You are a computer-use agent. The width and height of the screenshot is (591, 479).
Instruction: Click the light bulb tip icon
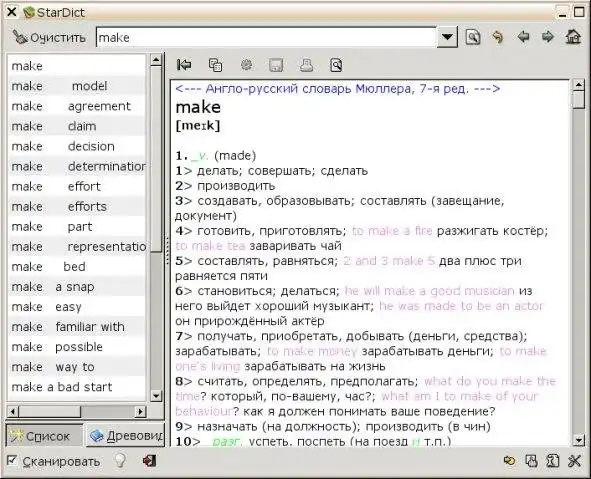(x=120, y=461)
